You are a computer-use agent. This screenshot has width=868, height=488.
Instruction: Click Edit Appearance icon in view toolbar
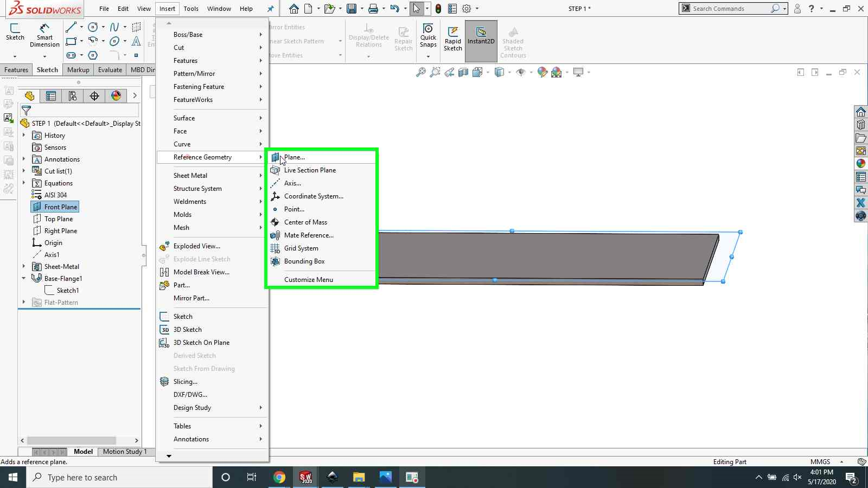click(542, 72)
